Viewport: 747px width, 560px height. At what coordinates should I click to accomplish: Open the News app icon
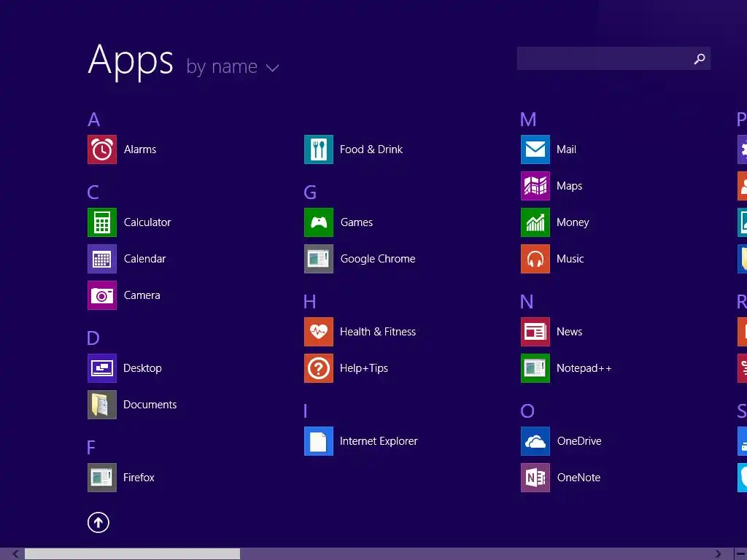(x=535, y=332)
